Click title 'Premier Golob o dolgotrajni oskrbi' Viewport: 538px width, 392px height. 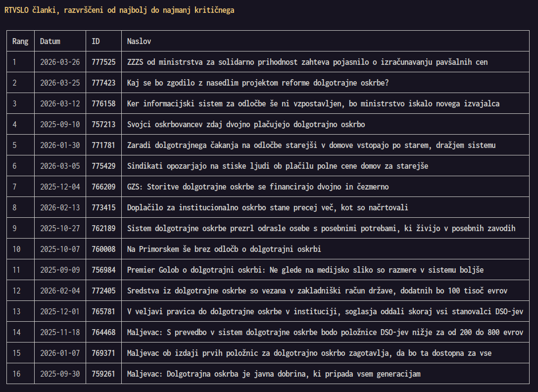(x=196, y=270)
